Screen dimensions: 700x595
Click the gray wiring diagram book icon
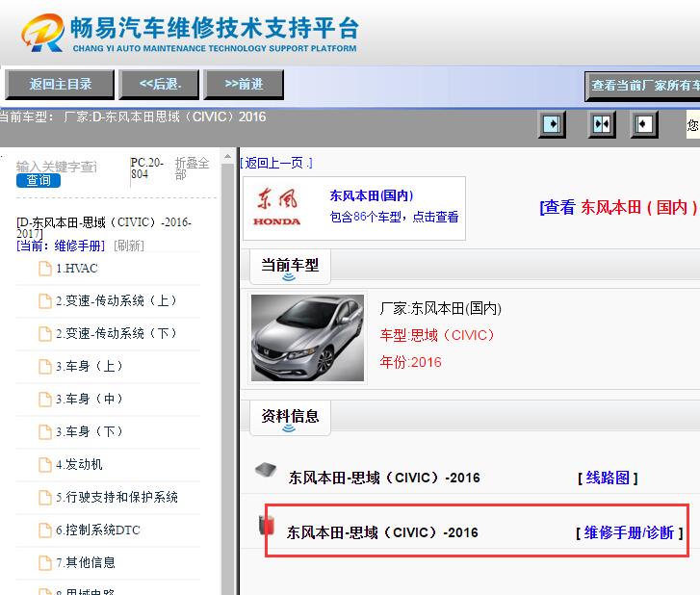pos(266,470)
